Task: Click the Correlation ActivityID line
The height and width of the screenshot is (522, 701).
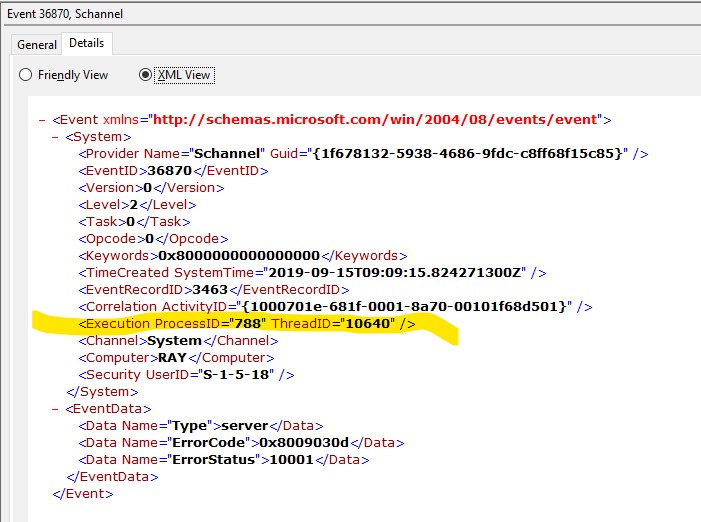Action: (x=335, y=307)
